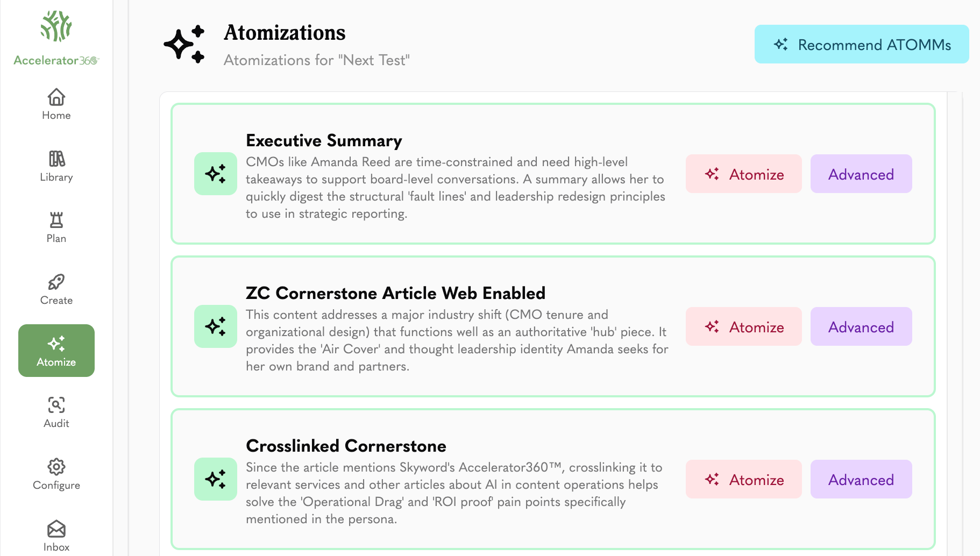Screen dimensions: 980x556
Task: Atomize the ZC Cornerstone Article Web Enabled
Action: click(x=744, y=326)
